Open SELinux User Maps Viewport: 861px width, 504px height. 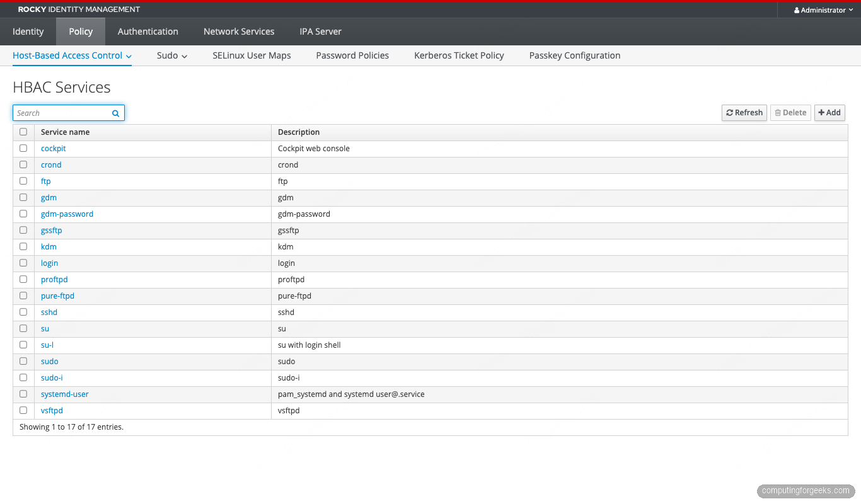[251, 55]
